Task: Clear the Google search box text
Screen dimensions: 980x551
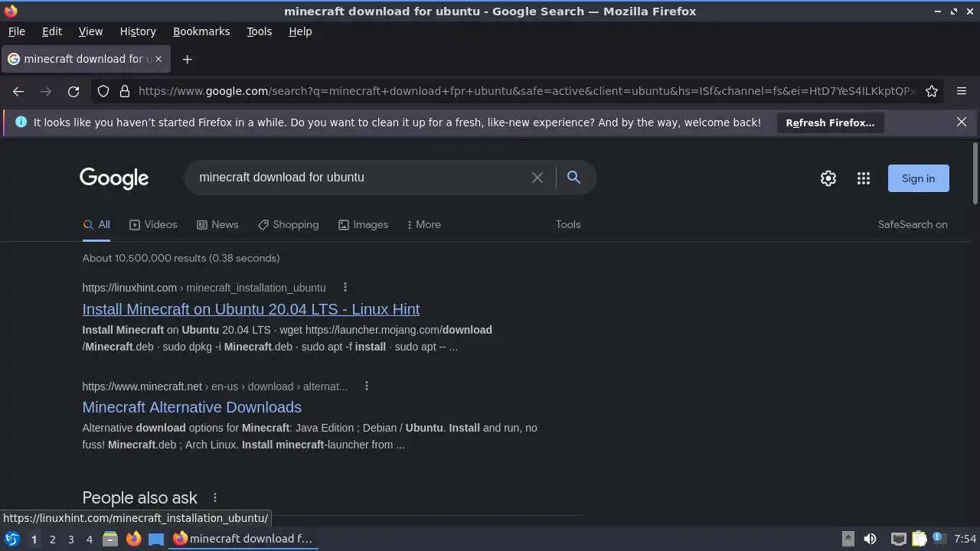Action: pyautogui.click(x=537, y=178)
